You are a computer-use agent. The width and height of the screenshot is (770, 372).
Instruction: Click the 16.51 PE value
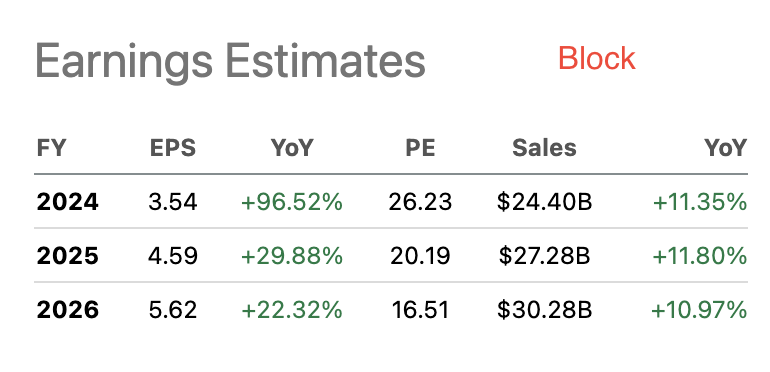click(420, 310)
